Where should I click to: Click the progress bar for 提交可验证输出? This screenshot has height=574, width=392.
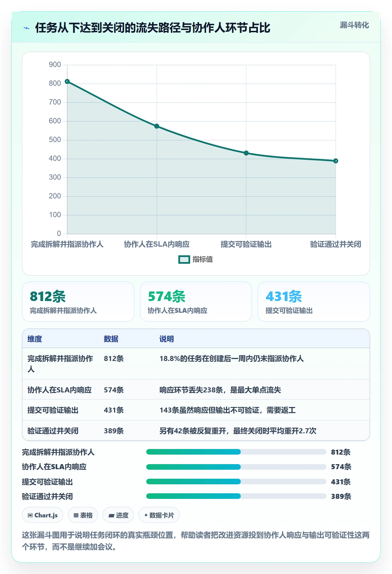coord(236,482)
